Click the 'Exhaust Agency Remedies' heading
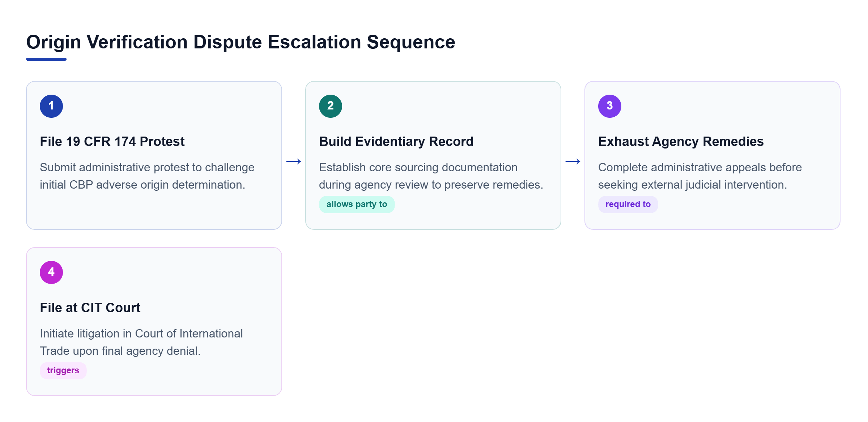Viewport: 868px width, 422px height. point(681,142)
